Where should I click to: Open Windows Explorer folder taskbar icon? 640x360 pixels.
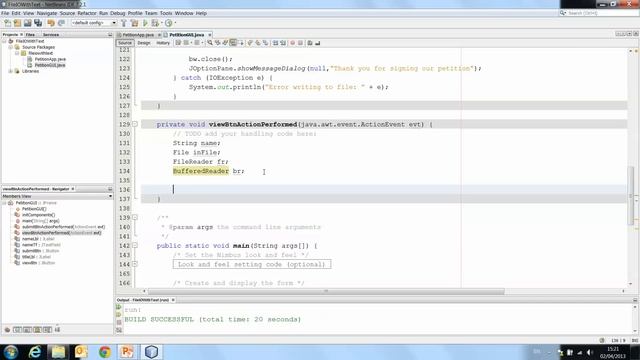click(58, 352)
